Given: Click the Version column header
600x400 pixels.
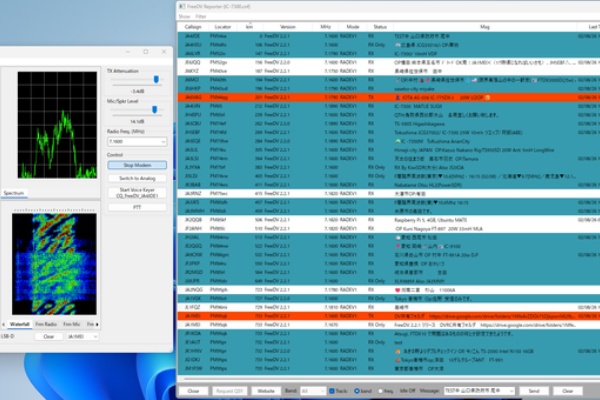Looking at the screenshot, I should (x=288, y=27).
